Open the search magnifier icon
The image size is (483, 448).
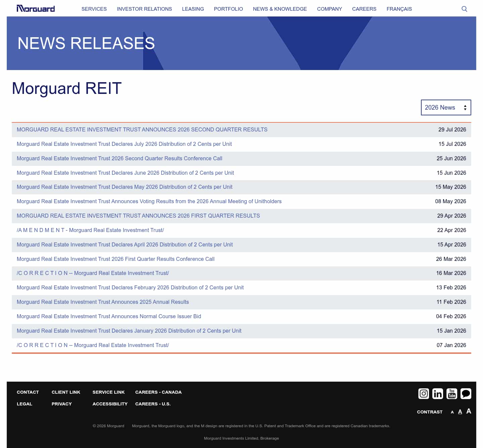point(464,9)
